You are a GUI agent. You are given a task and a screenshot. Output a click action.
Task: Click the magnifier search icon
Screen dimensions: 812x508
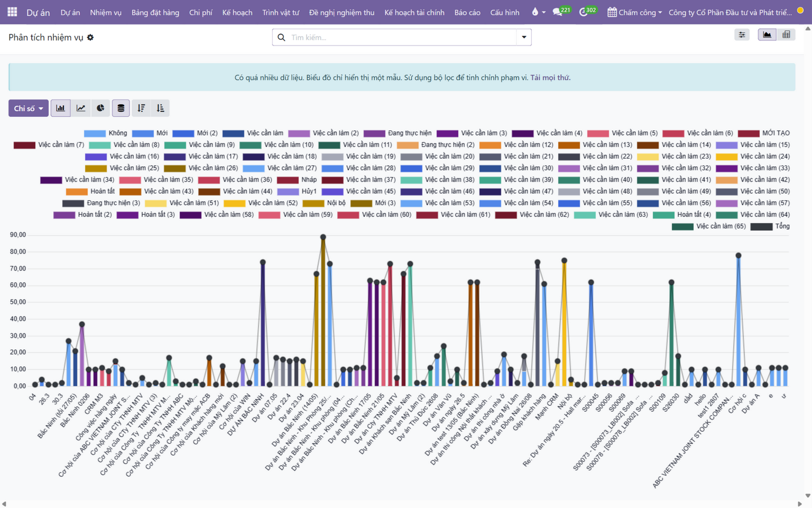pyautogui.click(x=281, y=38)
